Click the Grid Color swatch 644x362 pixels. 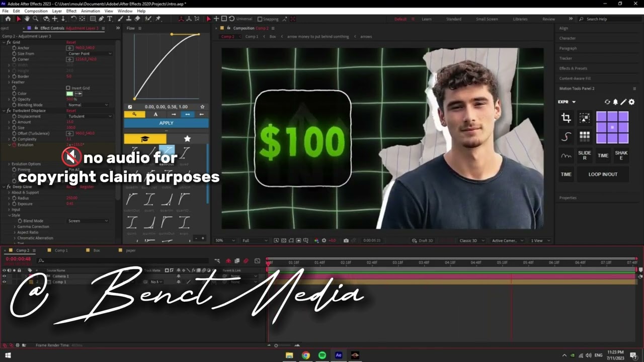point(69,94)
